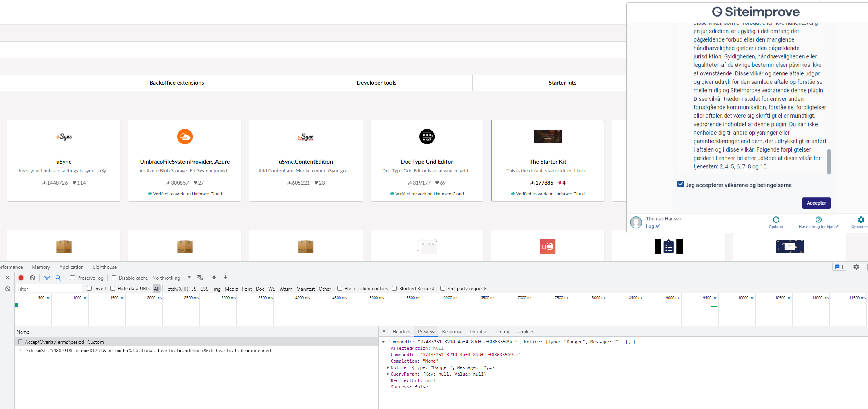Image resolution: width=868 pixels, height=409 pixels.
Task: Open the Memory DevTools panel
Action: tap(41, 267)
